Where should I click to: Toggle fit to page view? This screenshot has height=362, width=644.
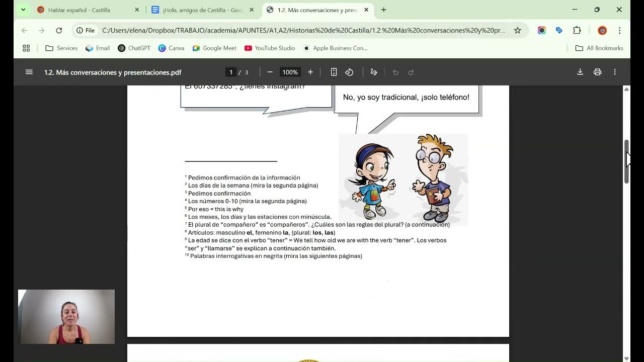coord(334,72)
